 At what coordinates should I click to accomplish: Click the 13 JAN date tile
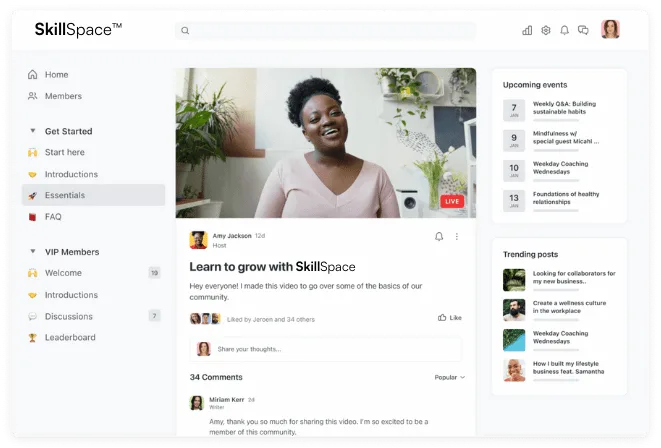[514, 201]
